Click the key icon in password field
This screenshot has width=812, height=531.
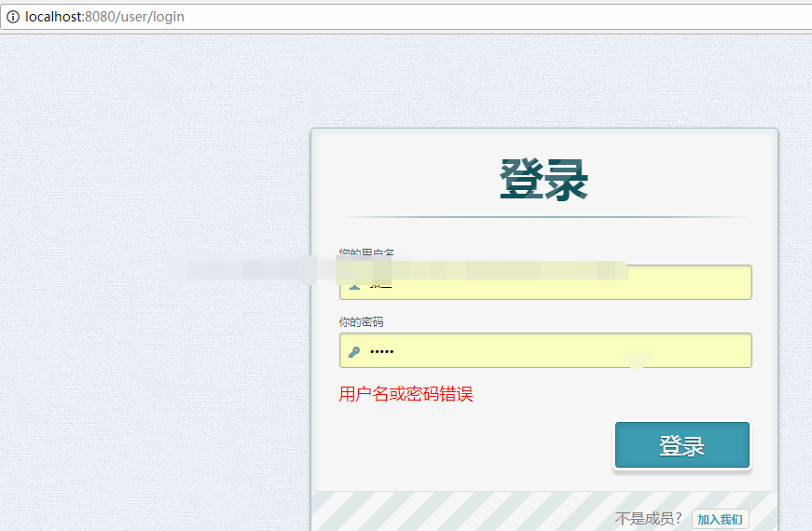(354, 352)
